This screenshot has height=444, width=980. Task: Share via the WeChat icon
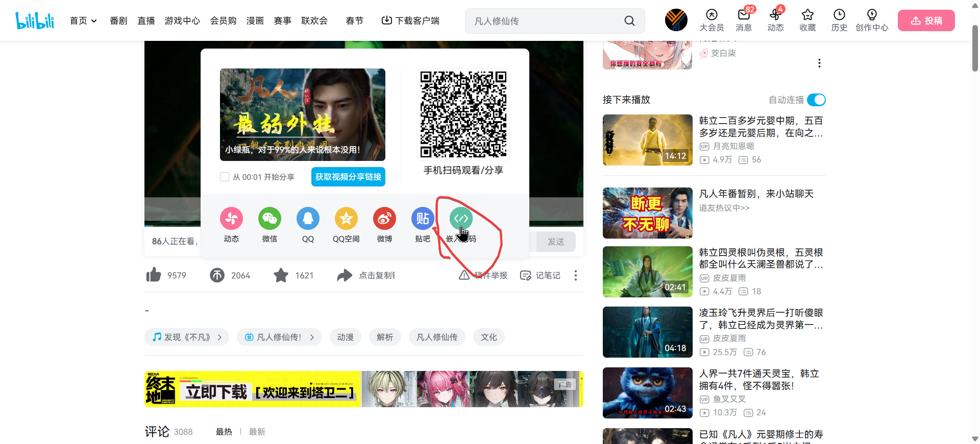point(269,219)
